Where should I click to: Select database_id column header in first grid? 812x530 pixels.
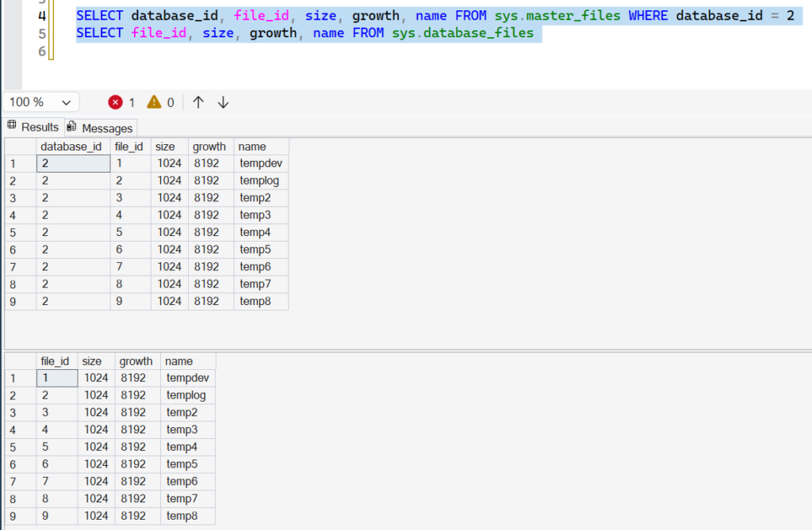73,147
